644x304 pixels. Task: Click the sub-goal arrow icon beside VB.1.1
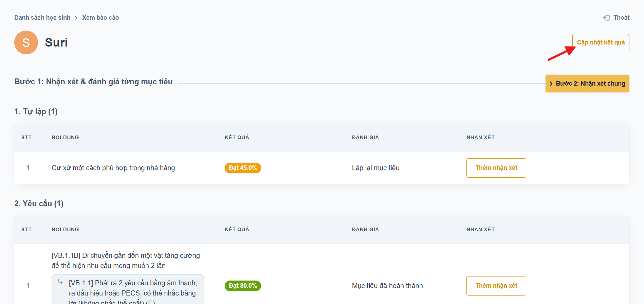(x=60, y=282)
